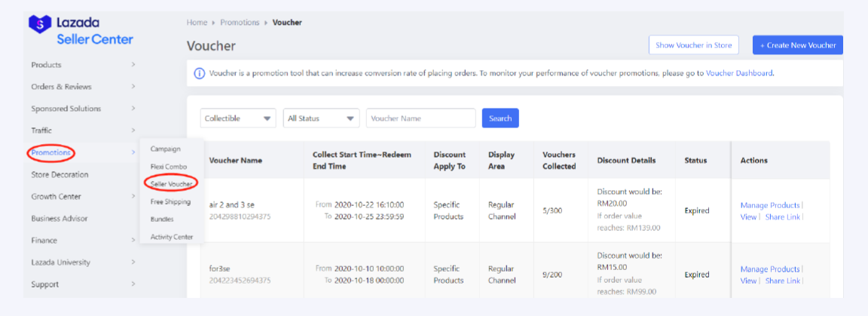The image size is (868, 316).
Task: Expand the Growth Center chevron
Action: click(x=133, y=196)
